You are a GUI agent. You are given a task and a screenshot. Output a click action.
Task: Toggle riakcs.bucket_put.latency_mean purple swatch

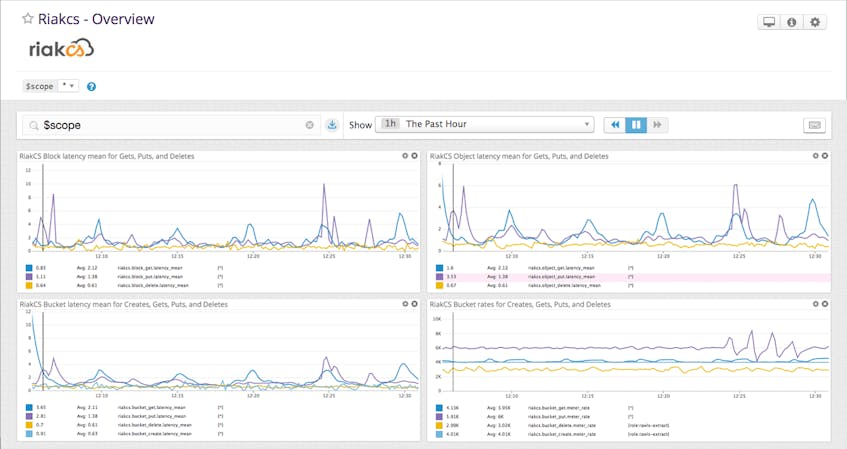(29, 417)
